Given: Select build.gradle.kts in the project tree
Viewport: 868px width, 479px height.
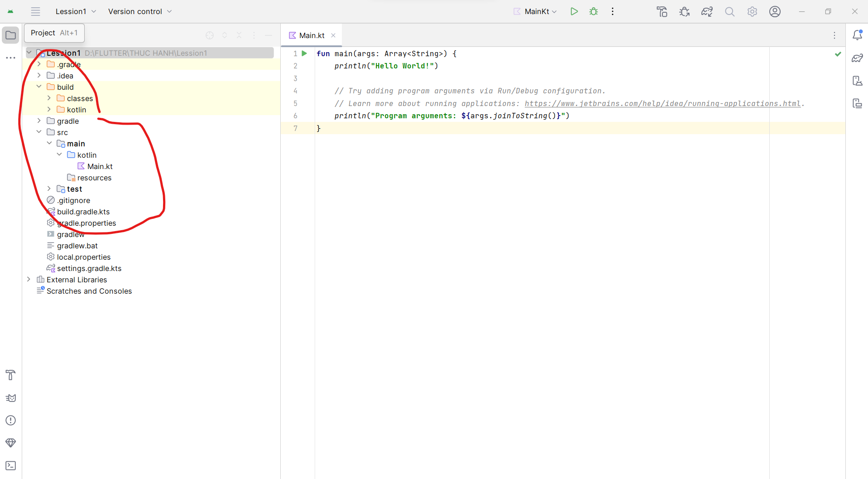Looking at the screenshot, I should pos(83,212).
